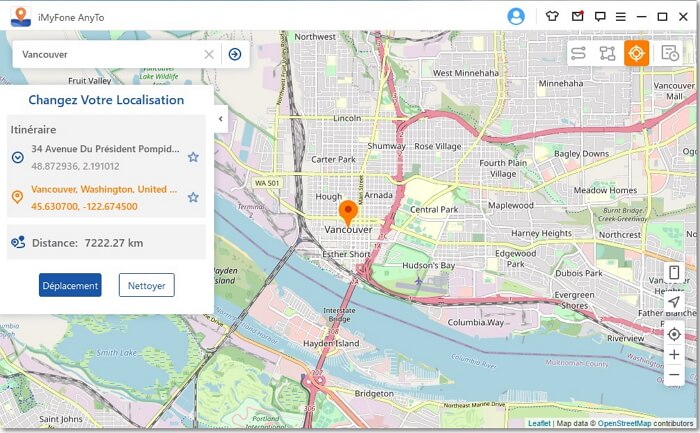This screenshot has height=433, width=700.
Task: Click the Vancouver search field
Action: (105, 54)
